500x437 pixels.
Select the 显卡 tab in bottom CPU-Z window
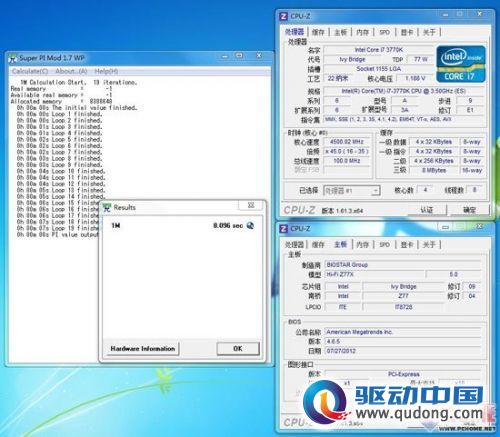pyautogui.click(x=407, y=245)
